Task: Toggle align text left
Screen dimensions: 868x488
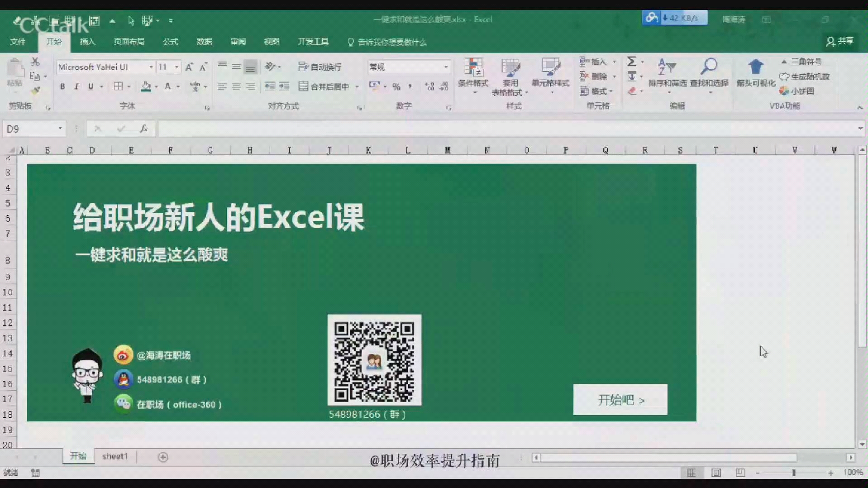Action: [222, 86]
